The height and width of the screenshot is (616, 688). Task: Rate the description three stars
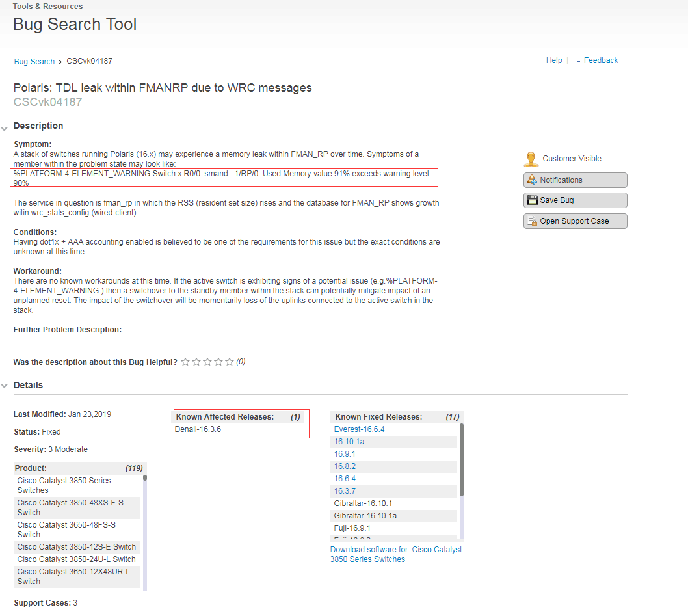207,362
